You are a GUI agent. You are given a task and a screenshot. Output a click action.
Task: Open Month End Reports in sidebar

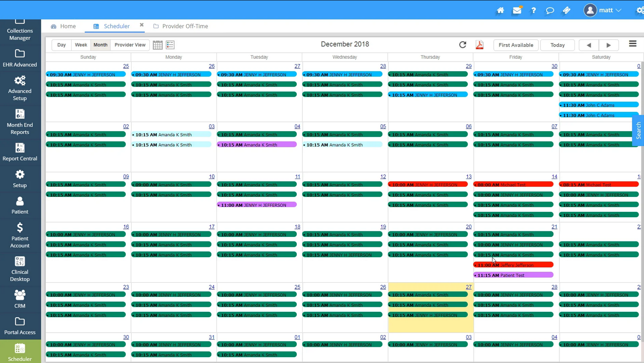click(x=20, y=122)
